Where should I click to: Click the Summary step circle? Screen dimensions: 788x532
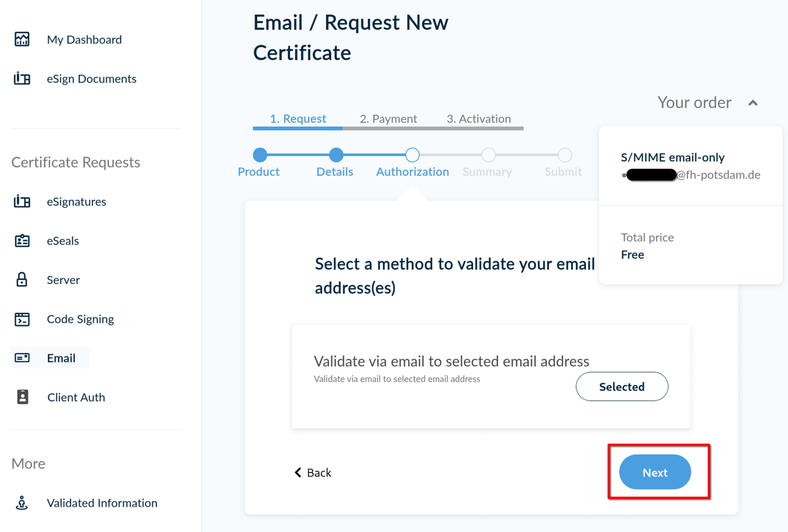(488, 155)
